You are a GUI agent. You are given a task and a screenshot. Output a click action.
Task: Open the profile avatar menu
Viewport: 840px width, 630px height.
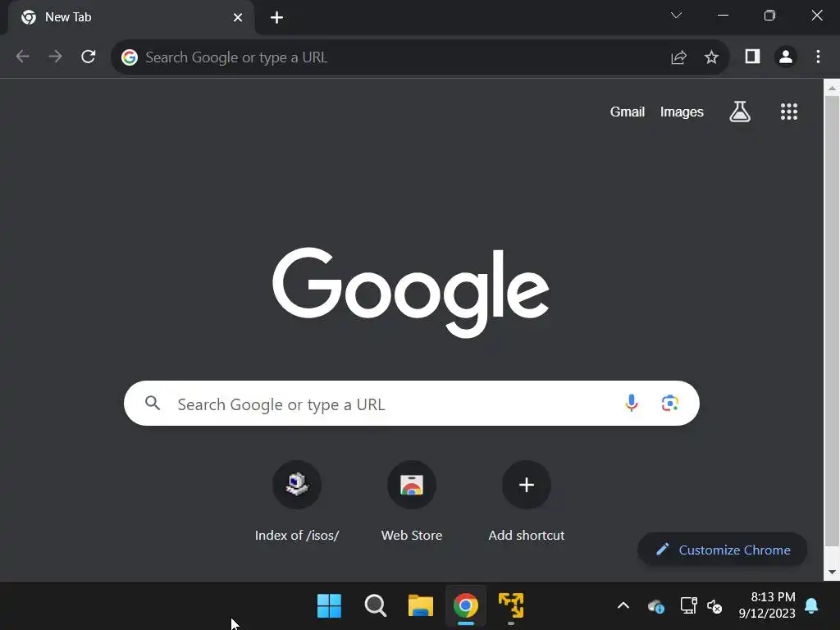click(x=785, y=57)
